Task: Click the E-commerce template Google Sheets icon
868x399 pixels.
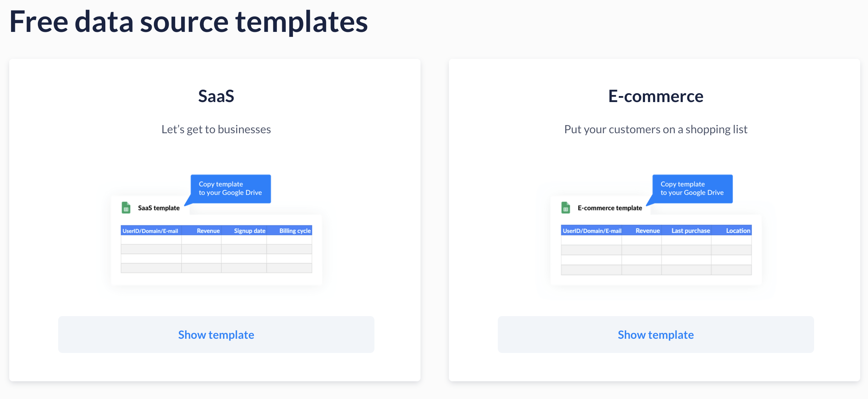Action: tap(566, 208)
